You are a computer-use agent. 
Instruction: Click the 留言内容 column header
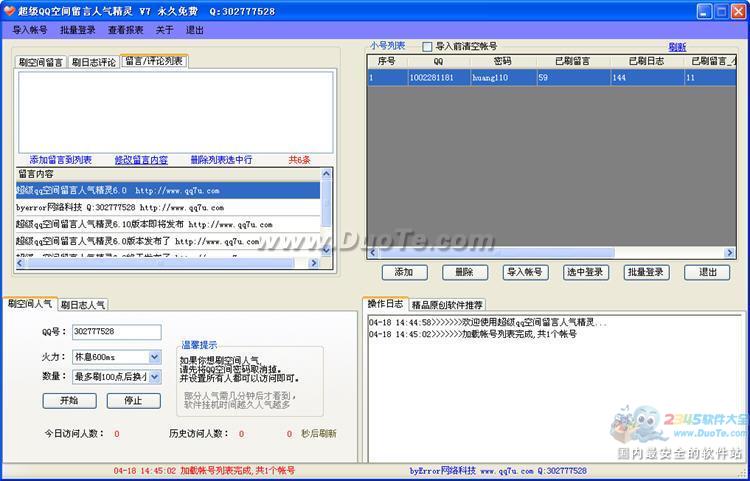click(168, 174)
